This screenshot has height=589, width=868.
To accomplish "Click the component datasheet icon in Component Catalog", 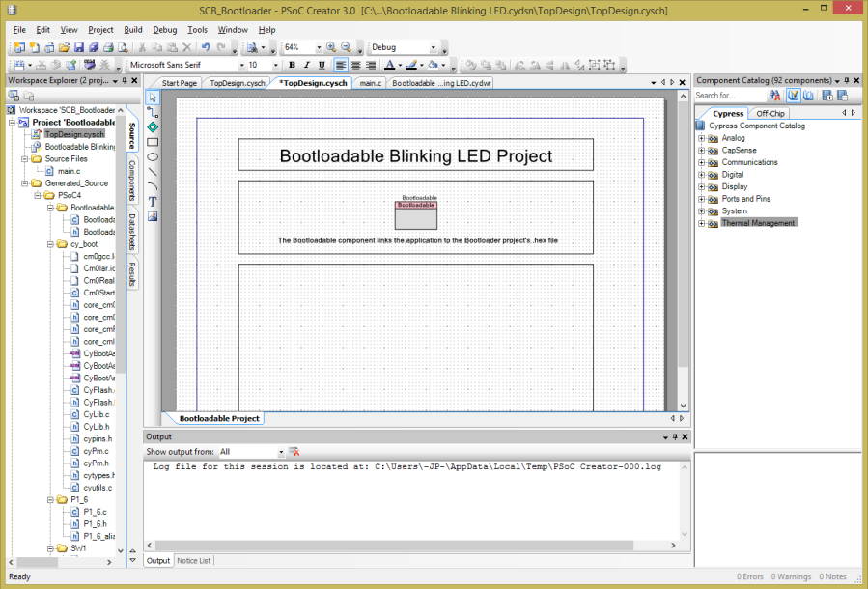I will tap(808, 94).
